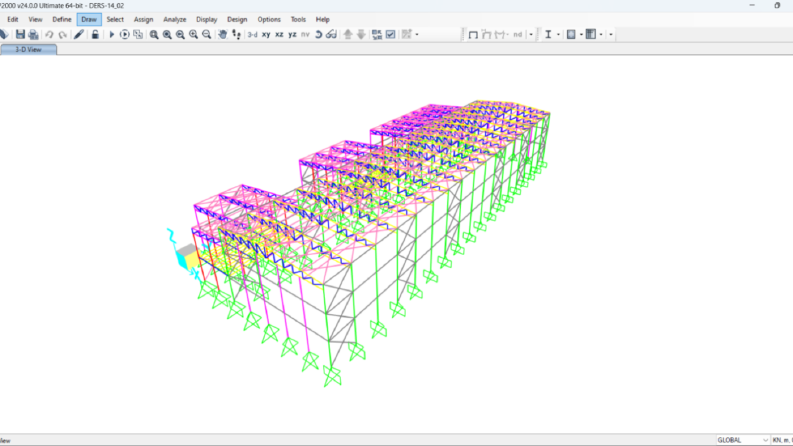Open the Assign menu
Image resolution: width=793 pixels, height=446 pixels.
click(143, 19)
